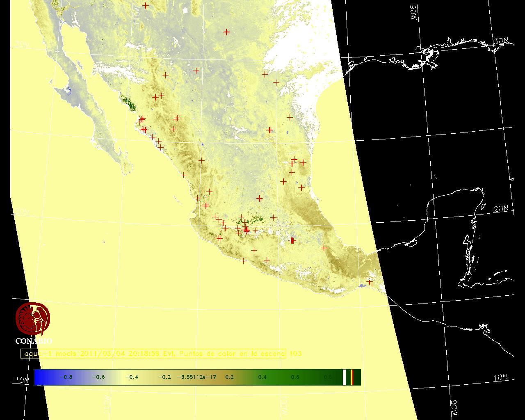Click the red stripe at color bar's right end

click(352, 377)
